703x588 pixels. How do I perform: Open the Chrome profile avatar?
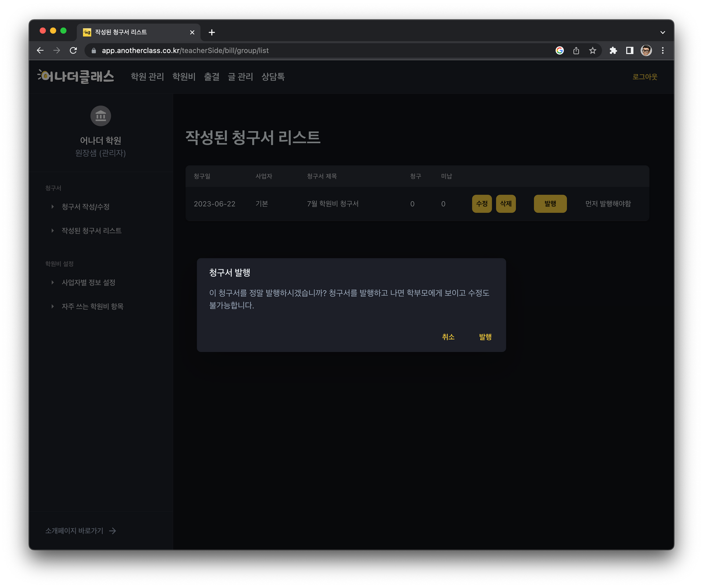[646, 51]
